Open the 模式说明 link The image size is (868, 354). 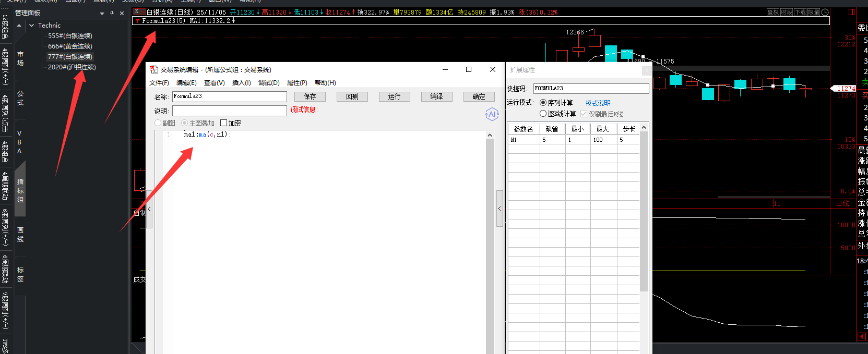(598, 103)
